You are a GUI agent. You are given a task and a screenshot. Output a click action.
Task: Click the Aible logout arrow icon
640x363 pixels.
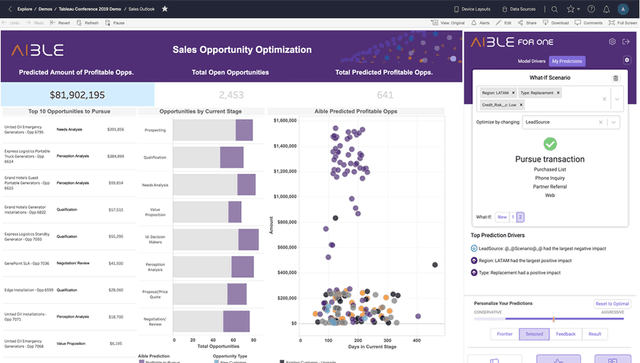(626, 42)
